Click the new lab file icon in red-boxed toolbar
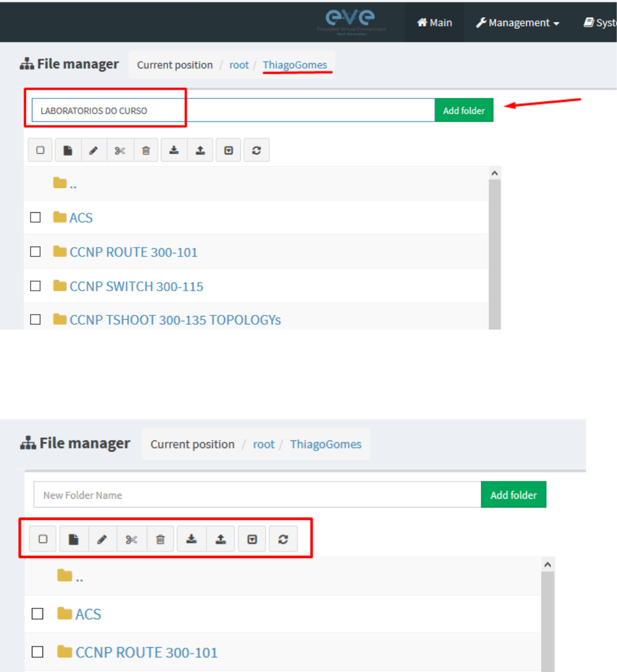This screenshot has height=672, width=617. pos(74,539)
